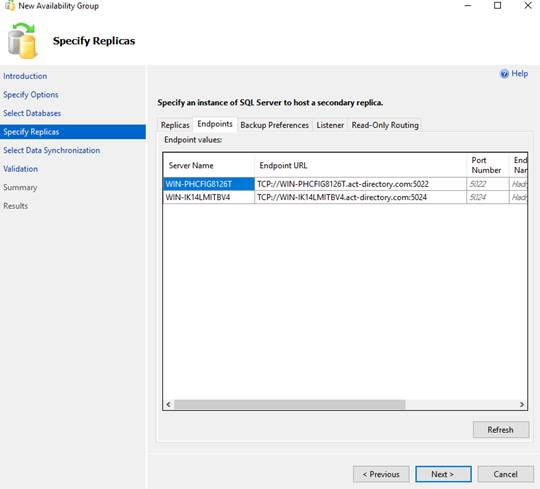Click the Help icon

coord(504,74)
